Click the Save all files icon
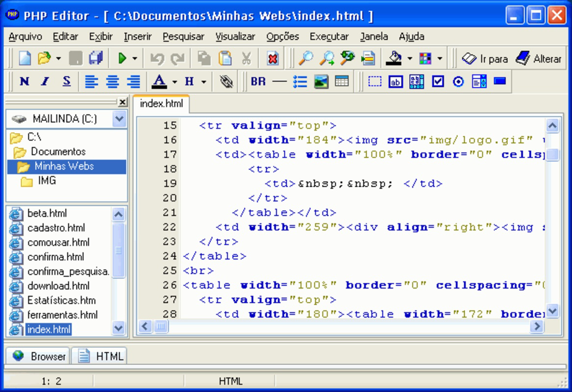Screen dimensions: 572x392 tap(95, 59)
